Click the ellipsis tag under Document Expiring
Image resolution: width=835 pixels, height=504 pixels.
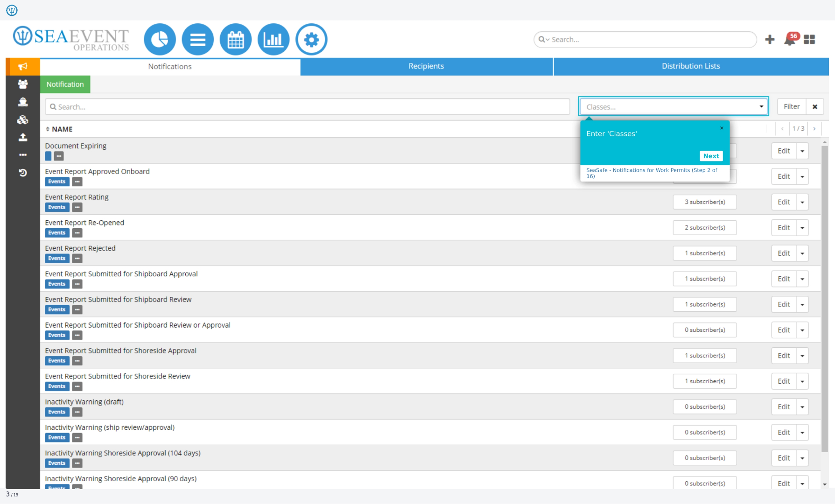click(59, 156)
